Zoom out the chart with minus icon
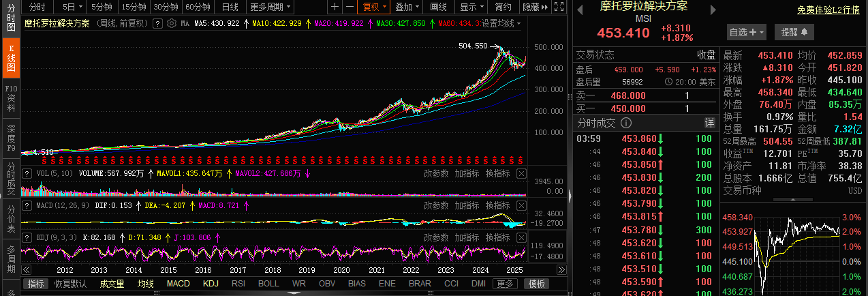 tap(349, 7)
